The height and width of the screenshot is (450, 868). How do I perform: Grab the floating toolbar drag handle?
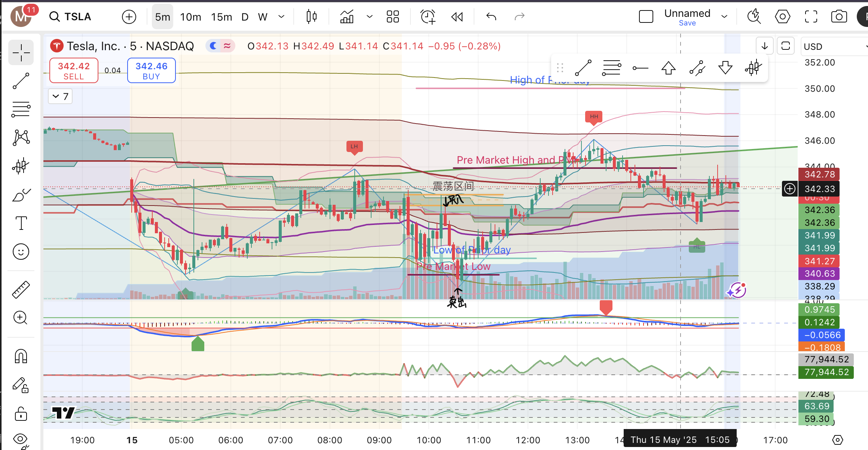coord(560,68)
